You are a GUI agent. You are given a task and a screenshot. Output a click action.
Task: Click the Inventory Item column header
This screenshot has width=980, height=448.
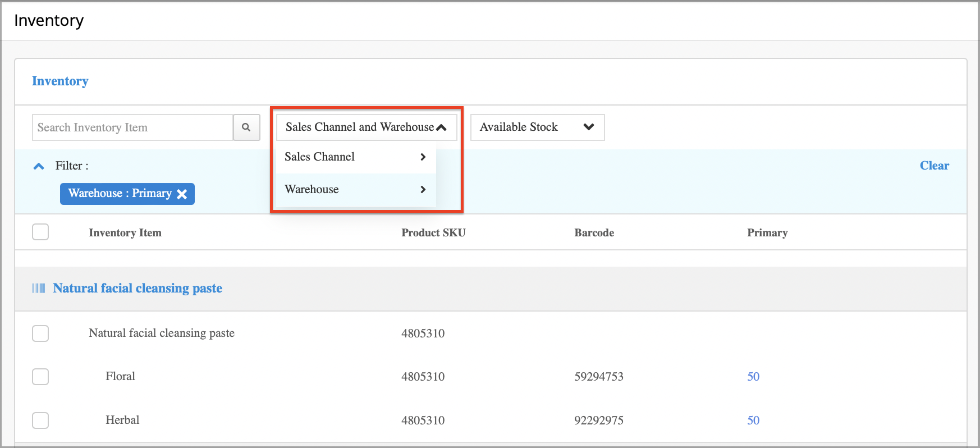pyautogui.click(x=125, y=233)
